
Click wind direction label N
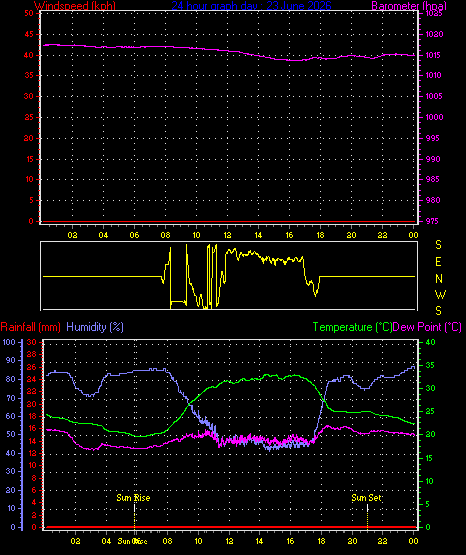pyautogui.click(x=439, y=279)
